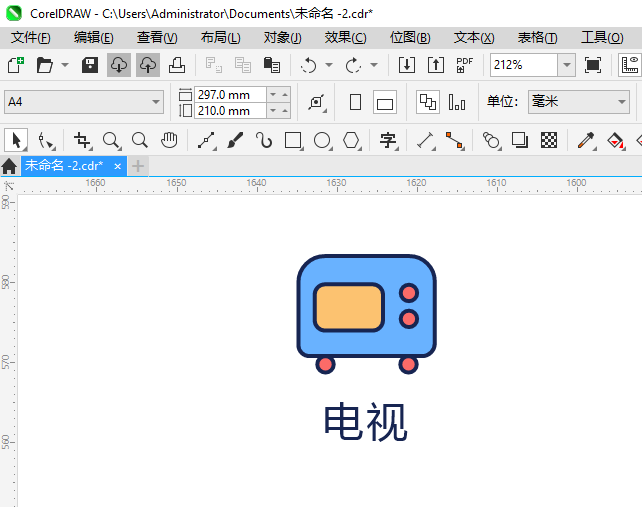Paste from clipboard icon

(272, 65)
